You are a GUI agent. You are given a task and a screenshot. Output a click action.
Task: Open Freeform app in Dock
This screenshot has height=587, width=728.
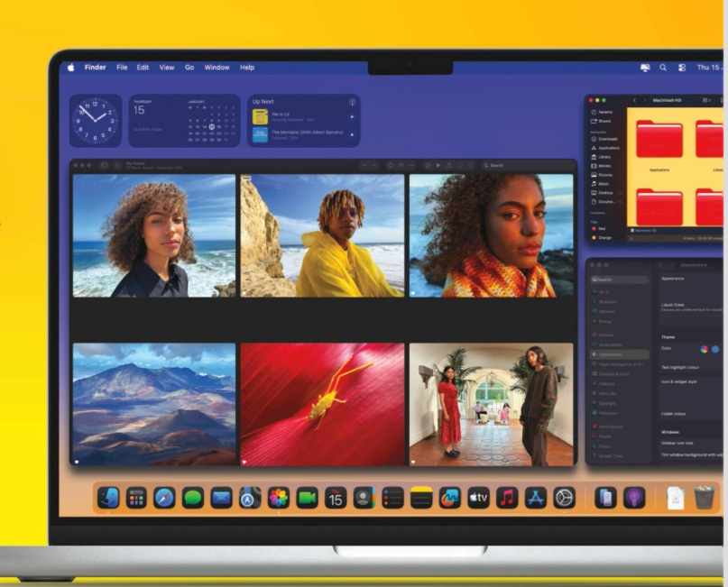tap(450, 498)
